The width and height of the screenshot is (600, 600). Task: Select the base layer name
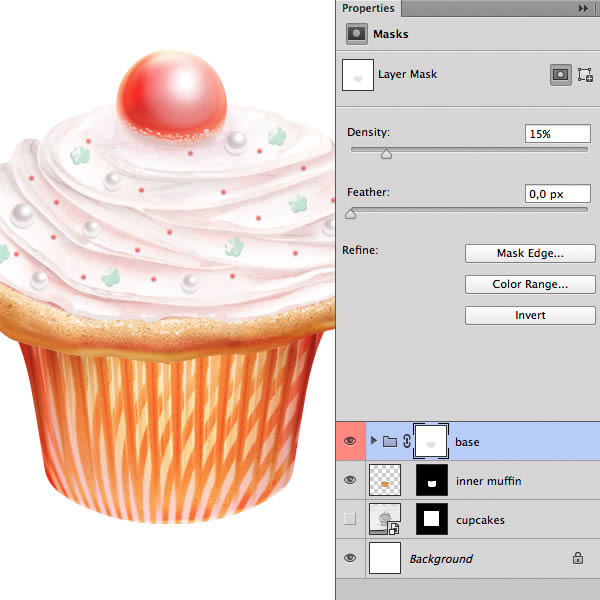tap(467, 442)
